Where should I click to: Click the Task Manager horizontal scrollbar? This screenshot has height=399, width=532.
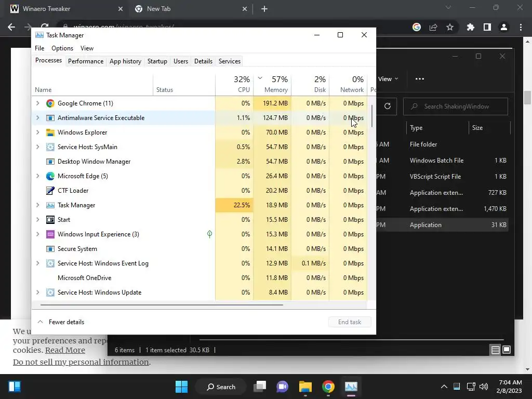pos(162,304)
